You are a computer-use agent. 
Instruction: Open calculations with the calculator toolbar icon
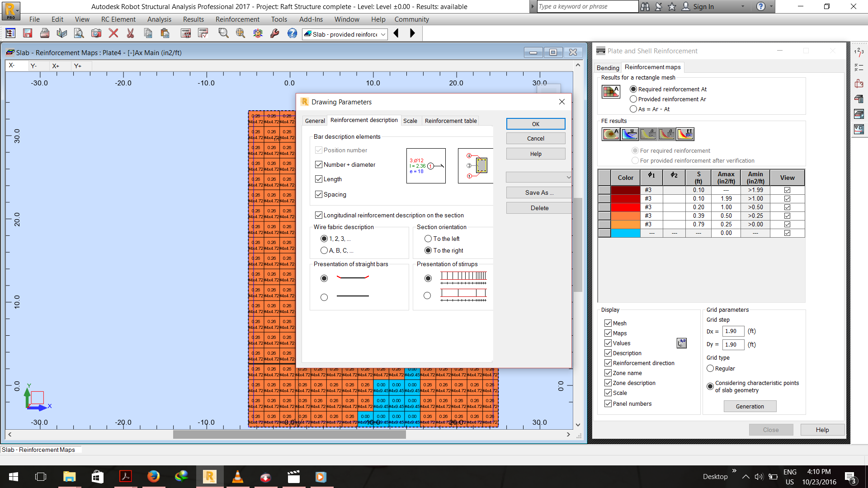[x=185, y=33]
